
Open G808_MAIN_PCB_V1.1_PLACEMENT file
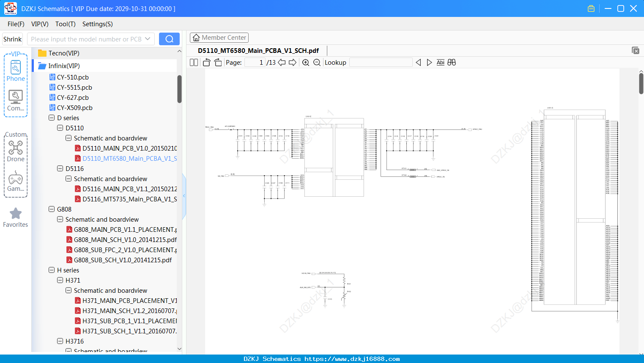(122, 230)
